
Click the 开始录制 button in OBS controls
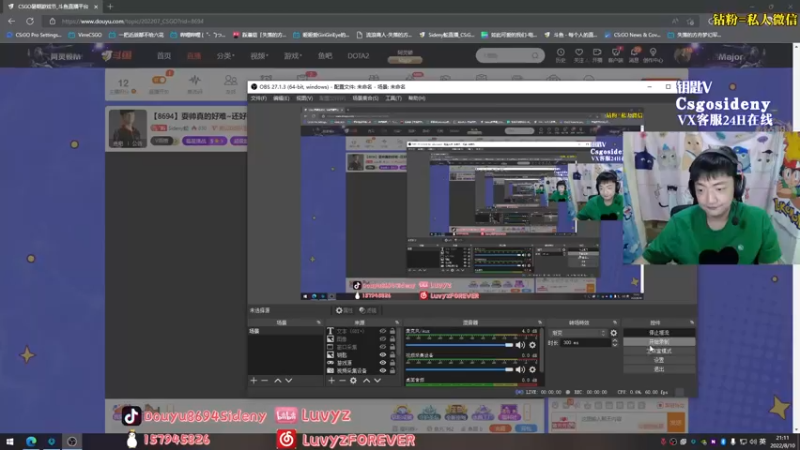[x=659, y=342]
